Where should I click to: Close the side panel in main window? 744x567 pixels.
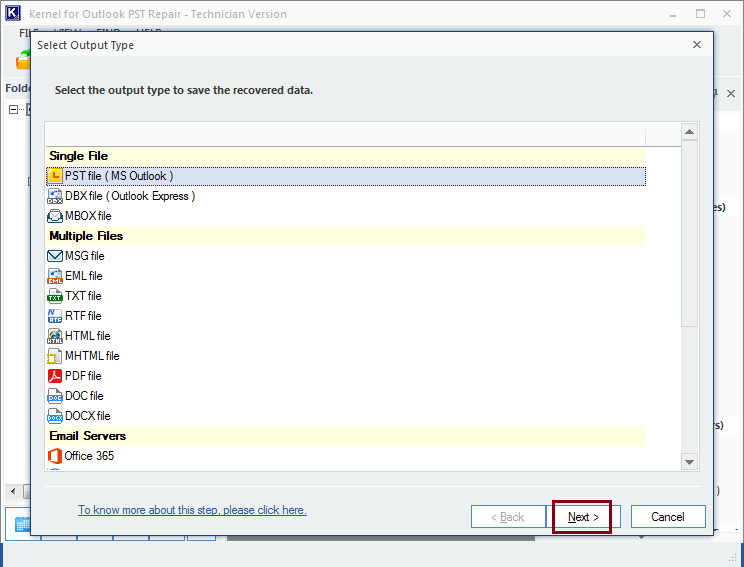(731, 93)
